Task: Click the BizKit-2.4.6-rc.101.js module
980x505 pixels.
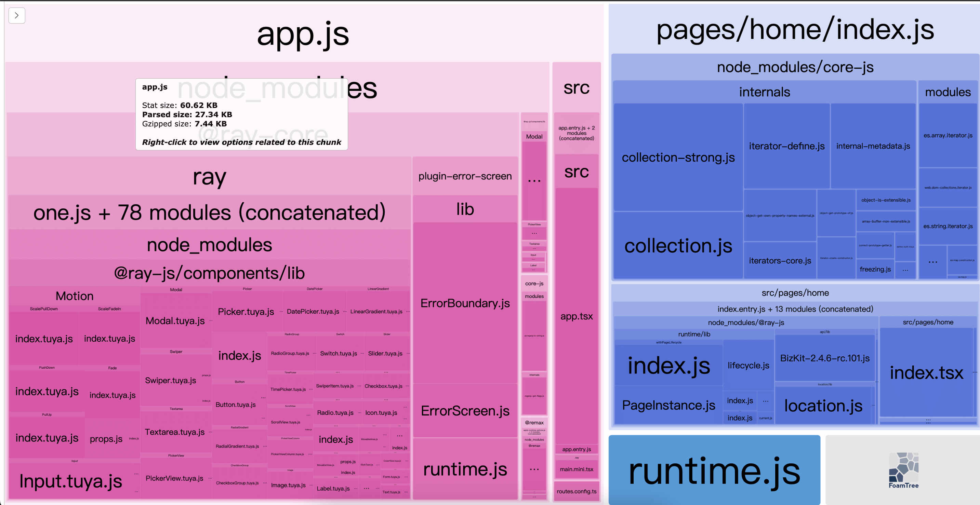Action: (824, 358)
